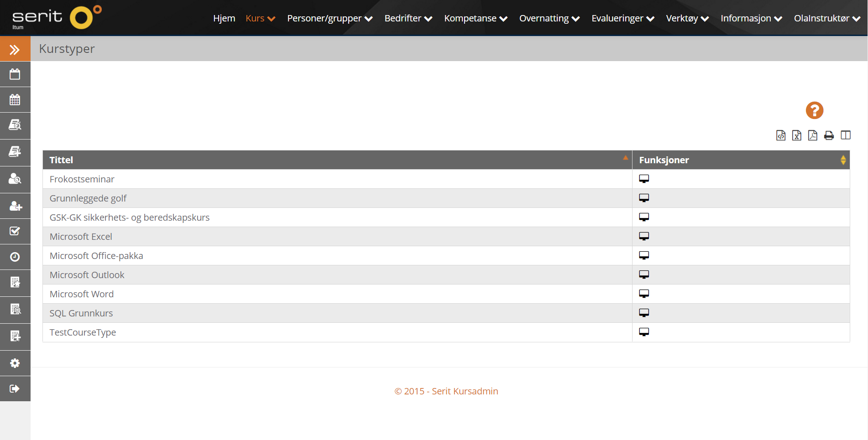This screenshot has width=868, height=440.
Task: Click monitor icon for TestCourseType
Action: coord(644,332)
